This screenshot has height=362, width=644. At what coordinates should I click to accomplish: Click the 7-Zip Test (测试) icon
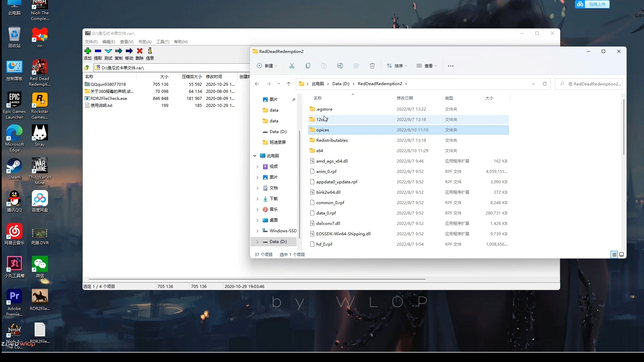(x=108, y=51)
